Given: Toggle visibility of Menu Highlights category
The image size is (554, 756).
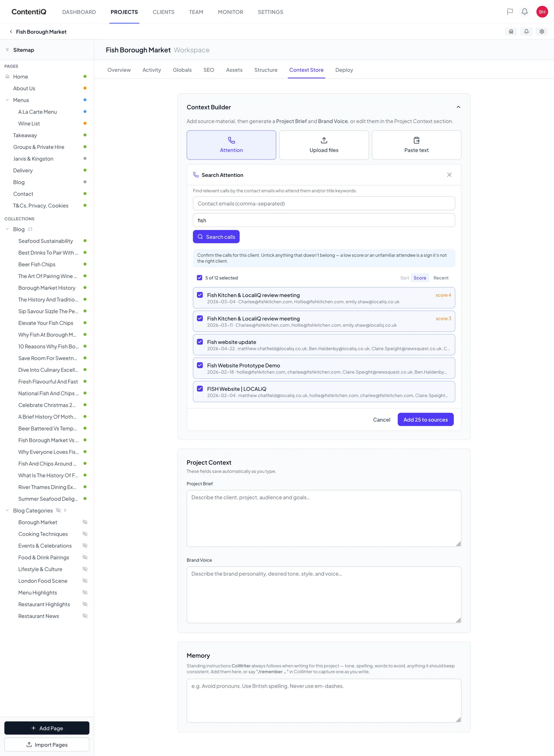Looking at the screenshot, I should [85, 593].
